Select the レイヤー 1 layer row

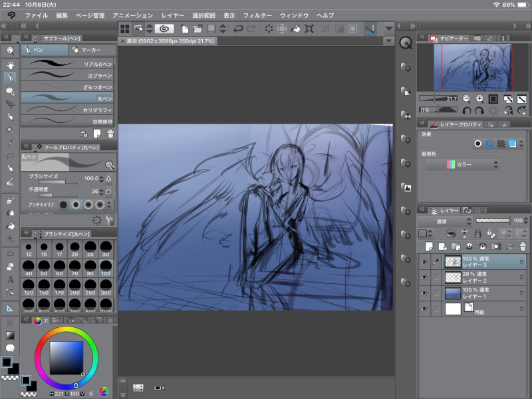[473, 293]
